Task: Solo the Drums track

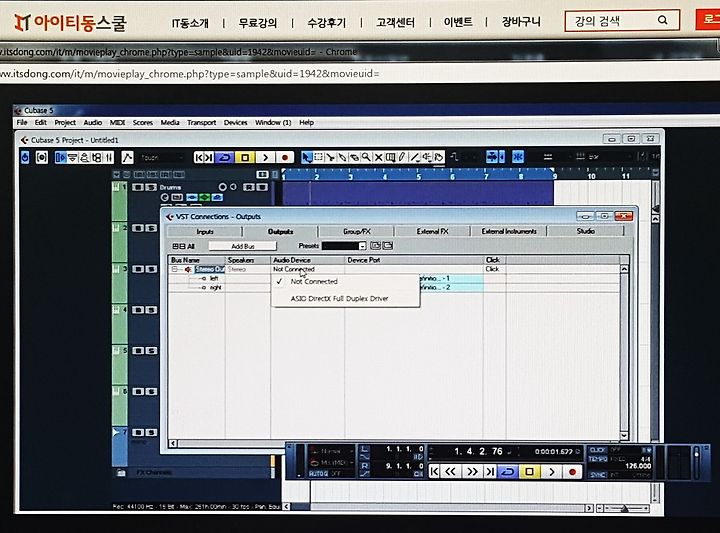Action: [151, 187]
